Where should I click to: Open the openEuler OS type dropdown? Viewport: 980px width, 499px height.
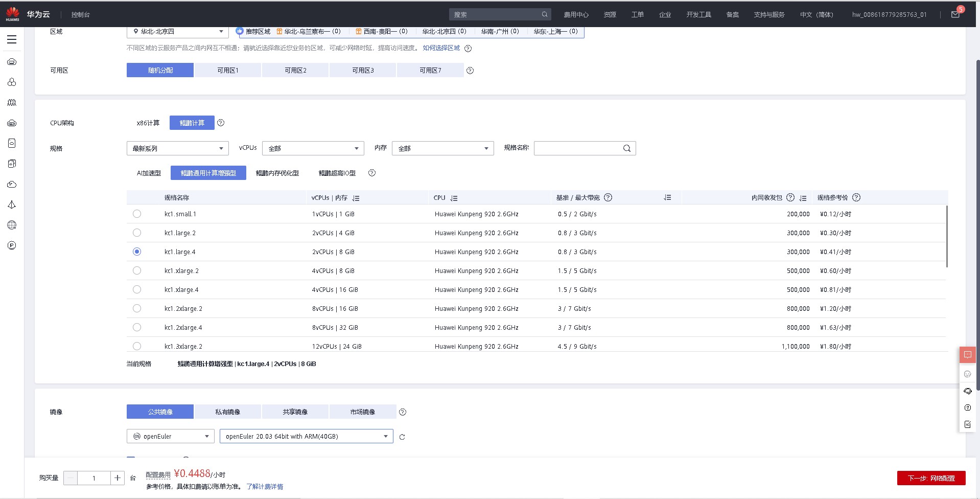pos(170,436)
